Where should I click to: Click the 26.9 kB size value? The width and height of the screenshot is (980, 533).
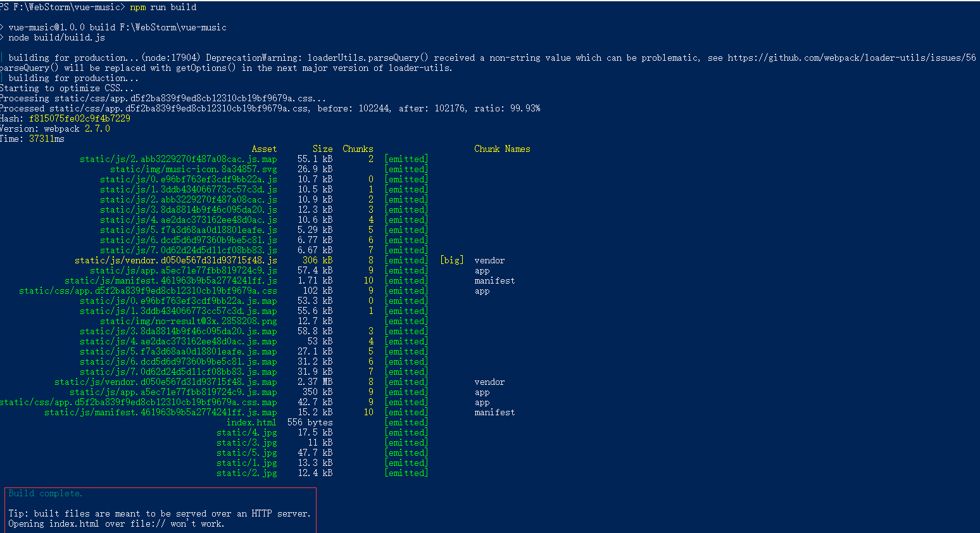tap(315, 169)
